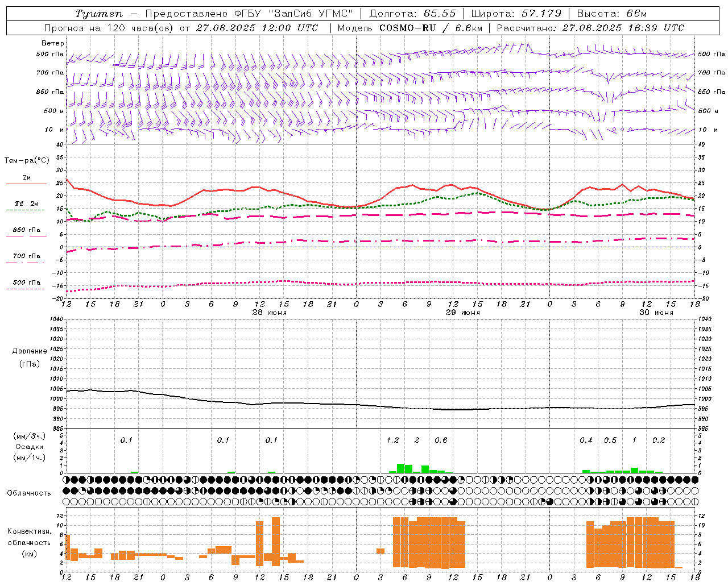Click the 28 июня date label
728x582 pixels.
pyautogui.click(x=270, y=313)
